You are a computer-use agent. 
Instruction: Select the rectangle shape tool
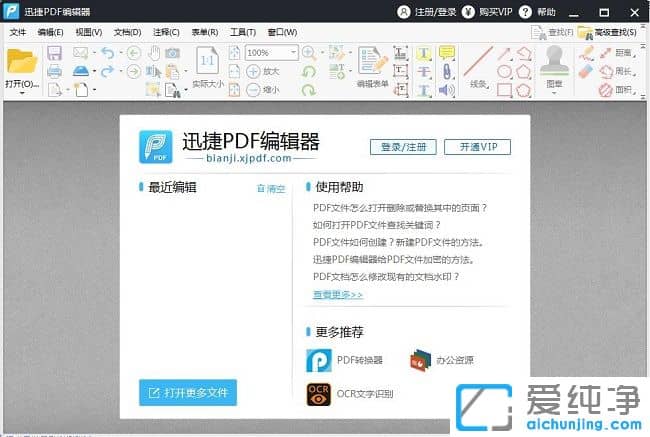[x=504, y=90]
